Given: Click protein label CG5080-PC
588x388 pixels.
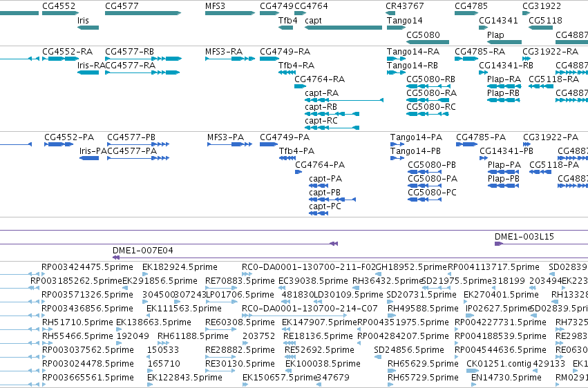Looking at the screenshot, I should [432, 193].
